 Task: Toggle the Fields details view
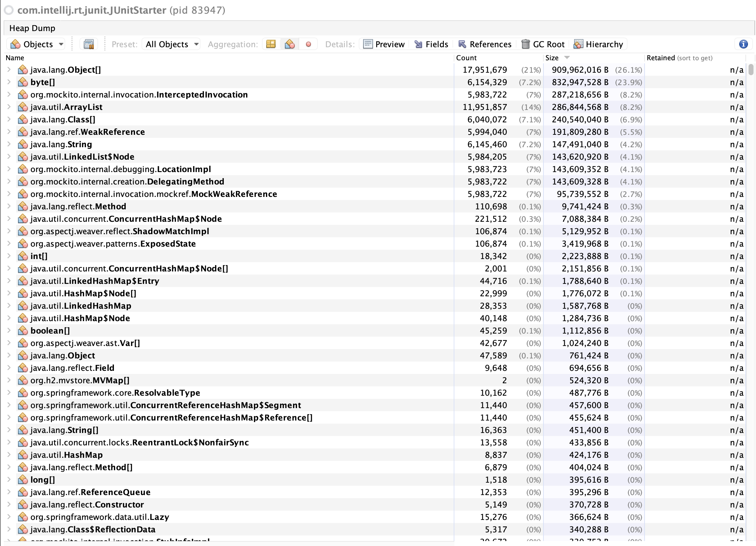tap(432, 44)
